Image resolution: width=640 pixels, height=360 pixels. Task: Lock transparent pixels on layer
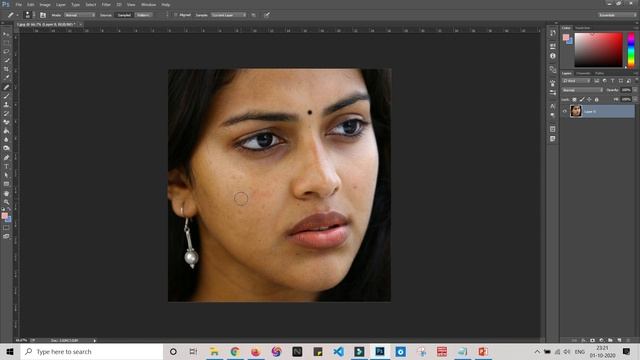click(574, 100)
